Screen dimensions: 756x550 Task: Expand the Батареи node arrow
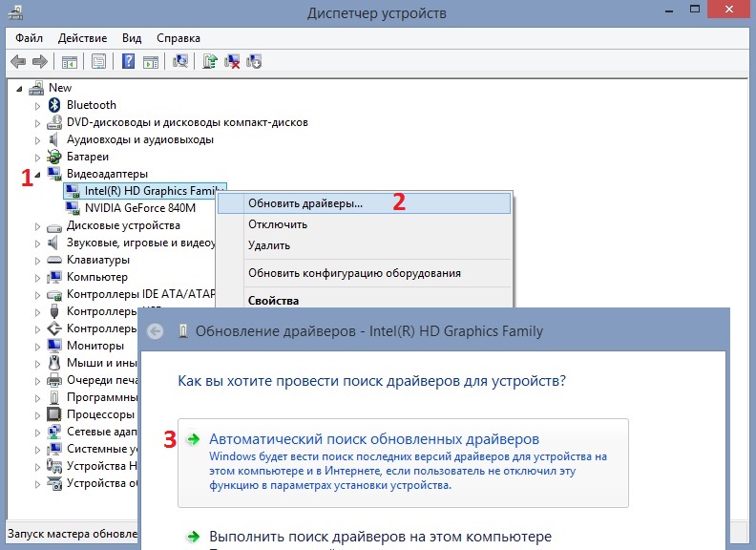[x=37, y=158]
